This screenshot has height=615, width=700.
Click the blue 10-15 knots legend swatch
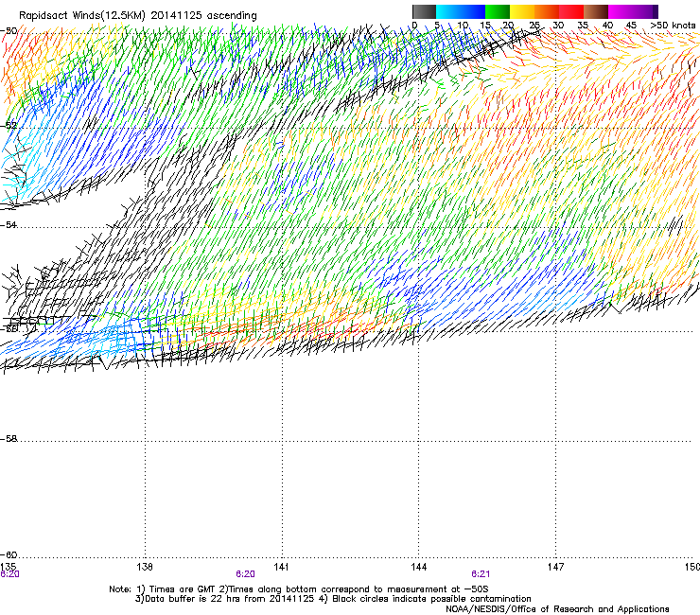[x=473, y=11]
